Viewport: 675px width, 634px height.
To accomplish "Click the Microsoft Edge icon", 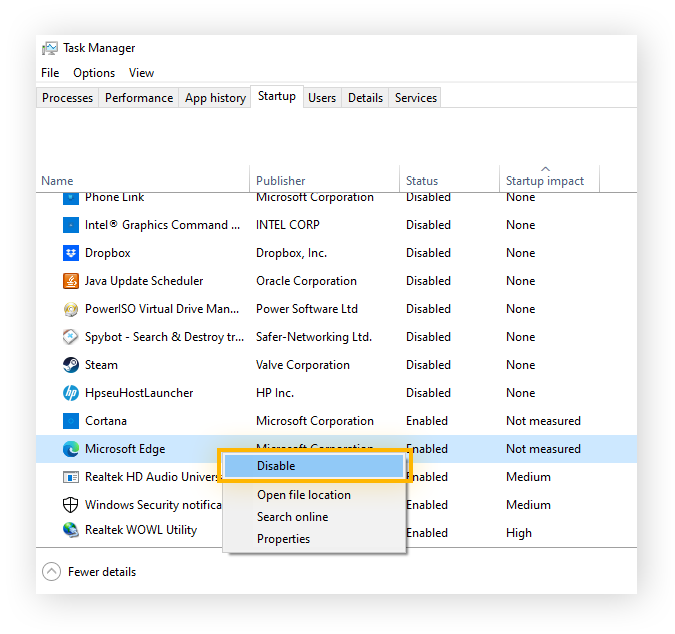I will (x=71, y=449).
